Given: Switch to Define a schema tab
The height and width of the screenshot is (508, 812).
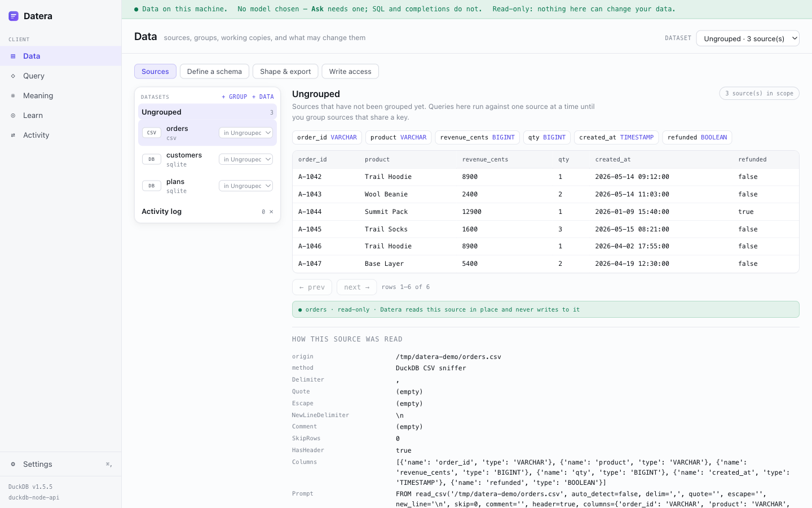Looking at the screenshot, I should (x=214, y=71).
